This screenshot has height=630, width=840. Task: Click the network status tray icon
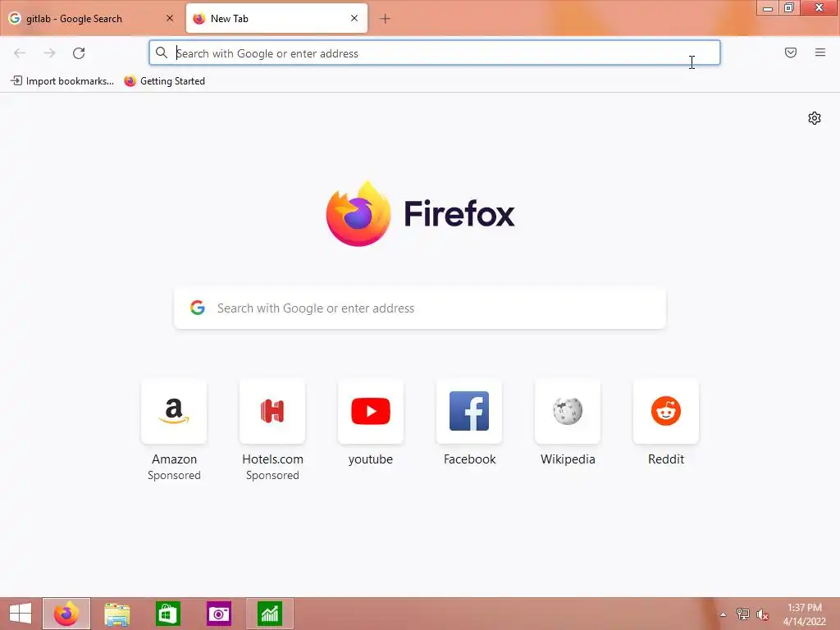pos(742,614)
